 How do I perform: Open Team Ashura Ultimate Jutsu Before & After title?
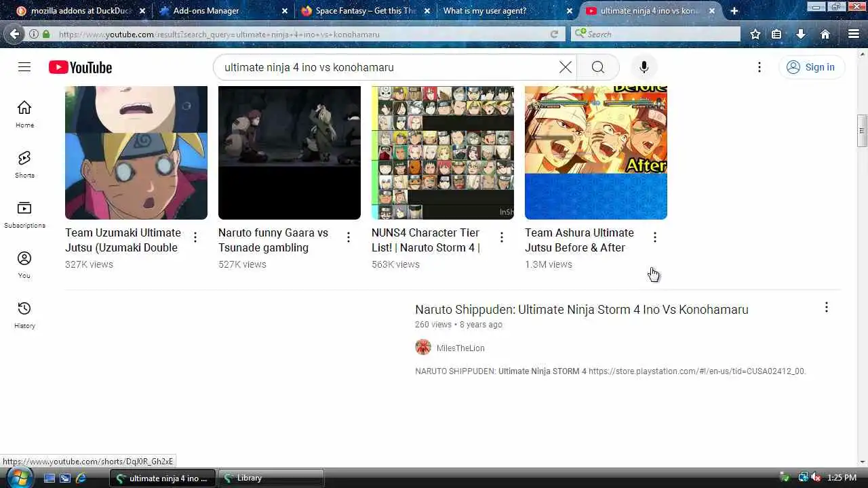(580, 240)
